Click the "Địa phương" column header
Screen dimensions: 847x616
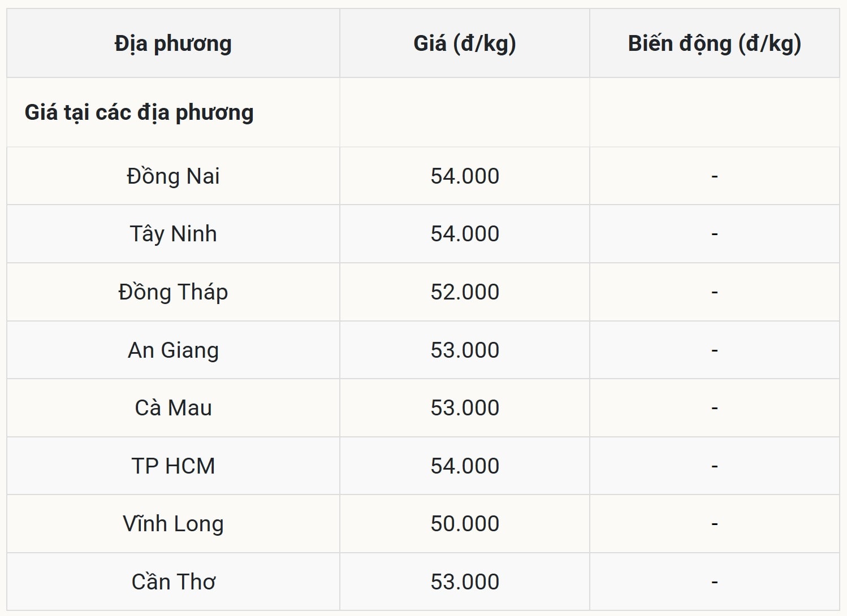[x=173, y=44]
